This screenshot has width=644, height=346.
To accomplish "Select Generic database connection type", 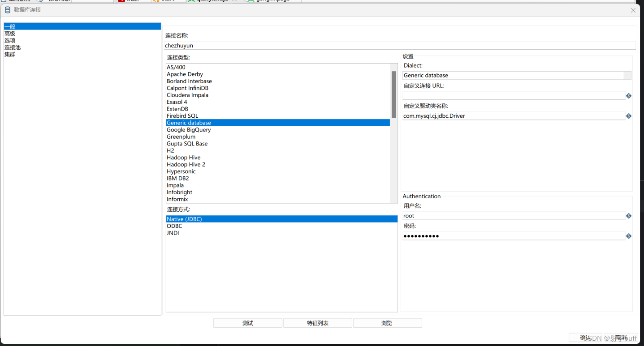I will [x=278, y=123].
